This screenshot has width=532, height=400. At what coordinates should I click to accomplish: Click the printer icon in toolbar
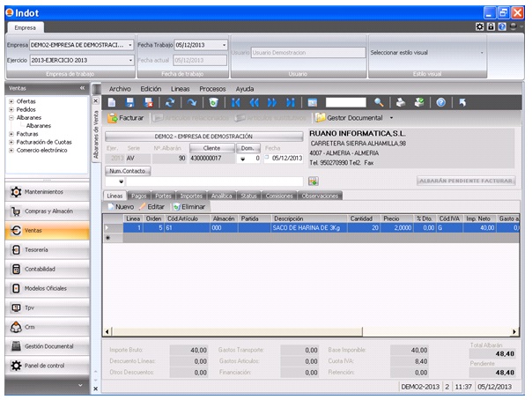[x=400, y=103]
